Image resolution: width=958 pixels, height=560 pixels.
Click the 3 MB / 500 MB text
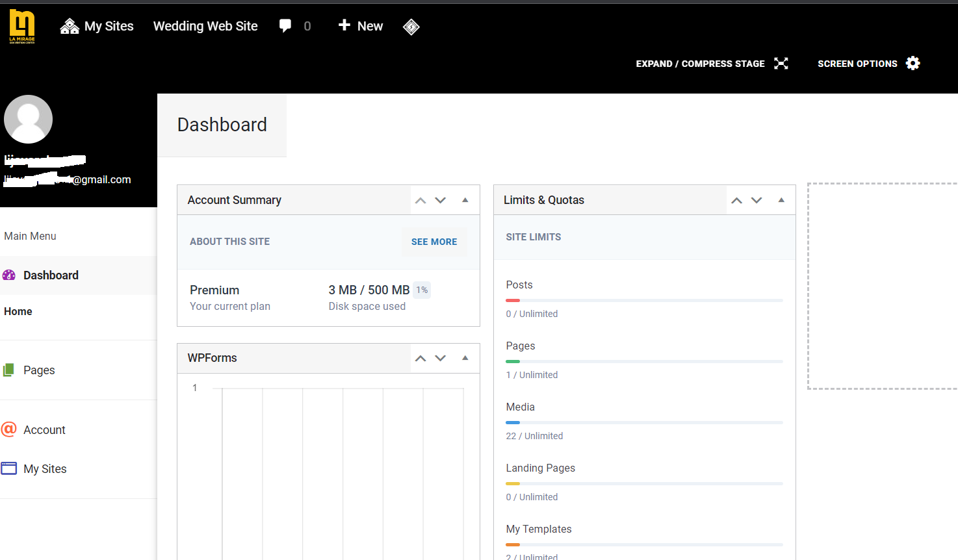(x=369, y=290)
